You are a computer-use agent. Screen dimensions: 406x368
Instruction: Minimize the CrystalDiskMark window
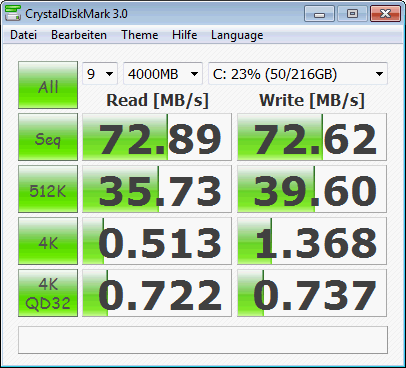pos(319,14)
